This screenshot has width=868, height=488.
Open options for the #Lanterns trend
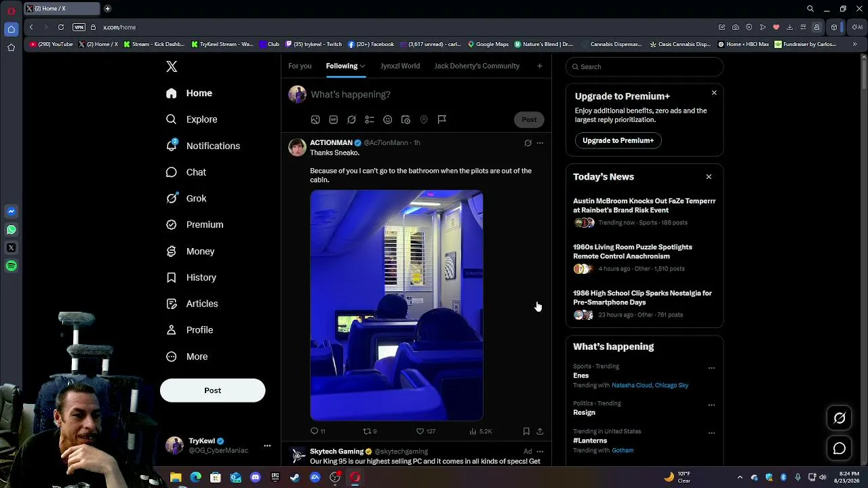point(711,433)
